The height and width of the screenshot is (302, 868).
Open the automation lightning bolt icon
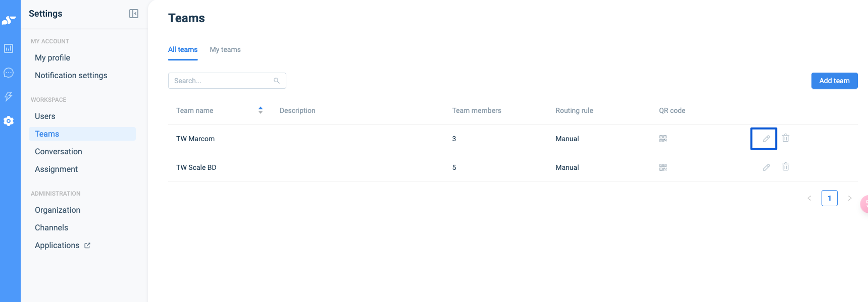tap(9, 96)
